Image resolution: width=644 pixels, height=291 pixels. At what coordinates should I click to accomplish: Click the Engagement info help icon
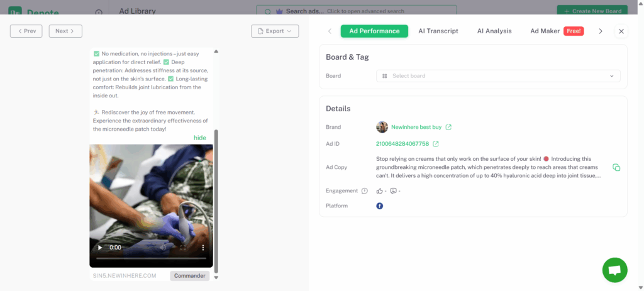coord(365,190)
